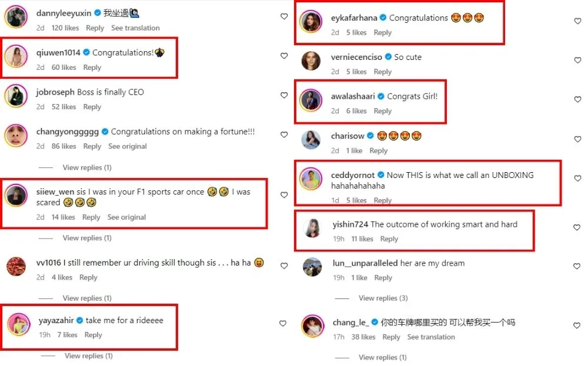Toggle like on yayazahir's 'take me for a rideeee' comment

(x=283, y=324)
